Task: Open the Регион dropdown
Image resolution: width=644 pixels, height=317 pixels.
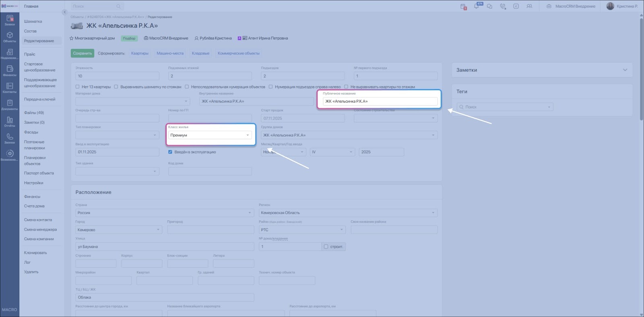Action: point(348,213)
